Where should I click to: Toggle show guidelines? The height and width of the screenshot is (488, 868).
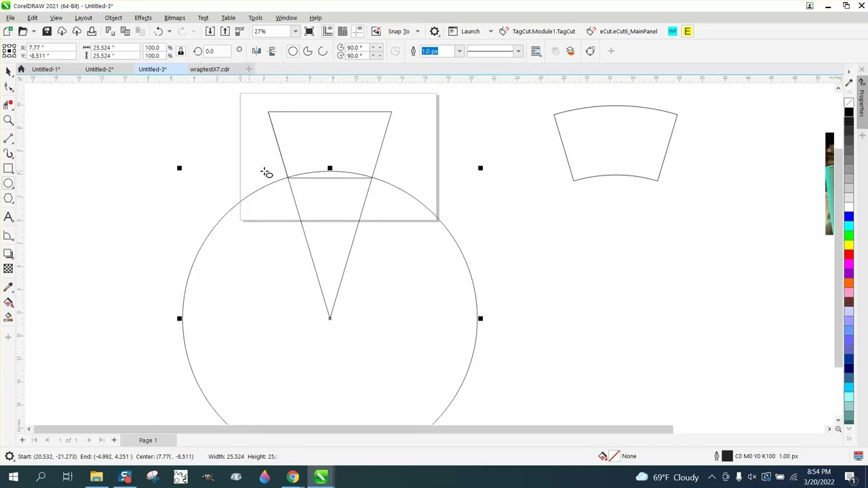tap(358, 31)
